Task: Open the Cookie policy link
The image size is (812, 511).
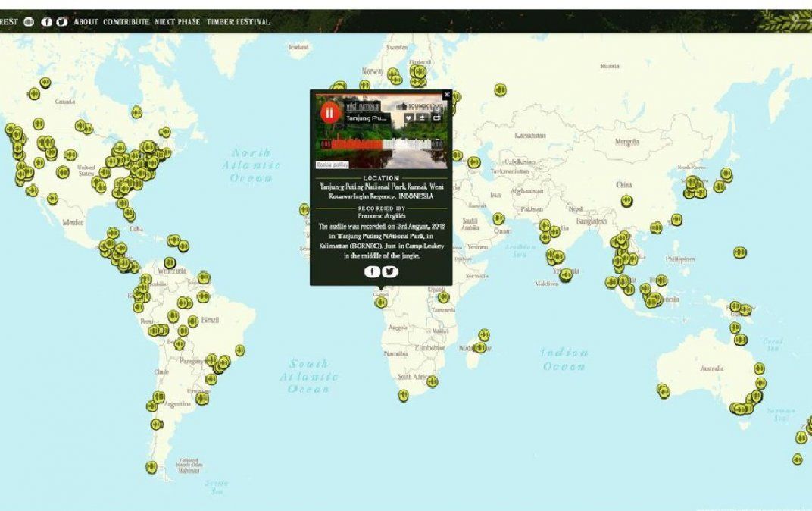Action: pyautogui.click(x=332, y=165)
